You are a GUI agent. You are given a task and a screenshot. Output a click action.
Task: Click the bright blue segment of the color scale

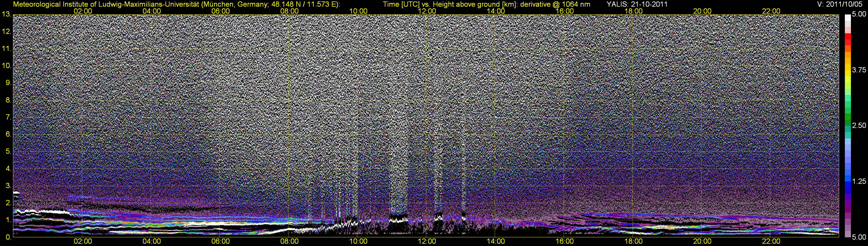click(847, 179)
